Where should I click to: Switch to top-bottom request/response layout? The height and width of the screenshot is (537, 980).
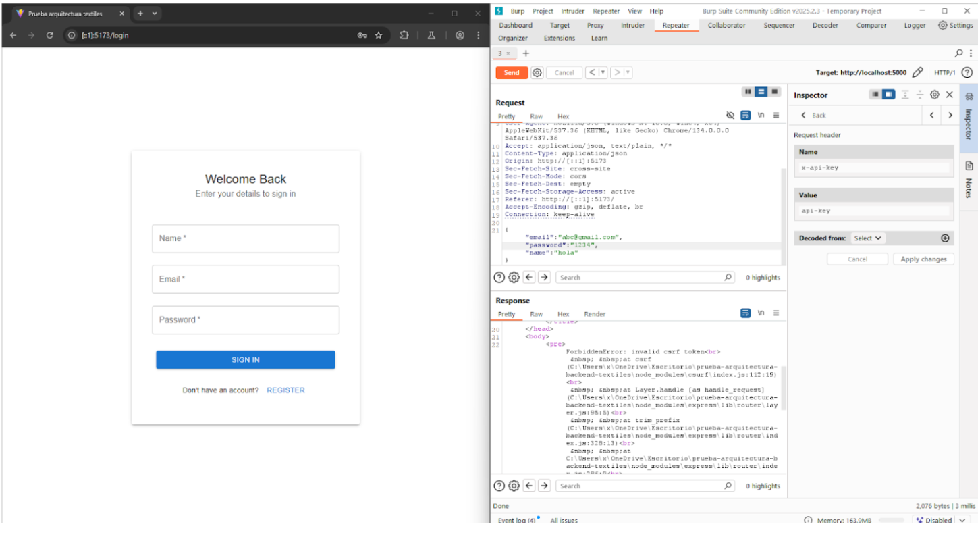pyautogui.click(x=761, y=92)
